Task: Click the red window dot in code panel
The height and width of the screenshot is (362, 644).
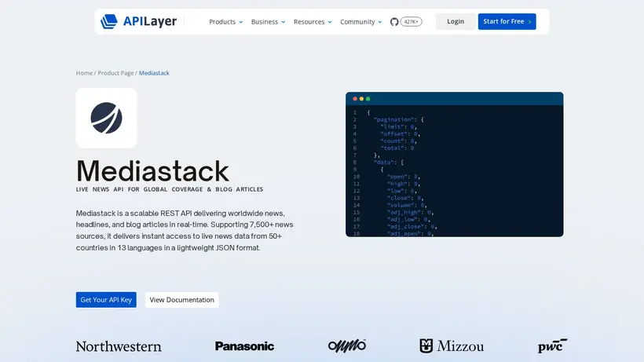Action: 355,99
